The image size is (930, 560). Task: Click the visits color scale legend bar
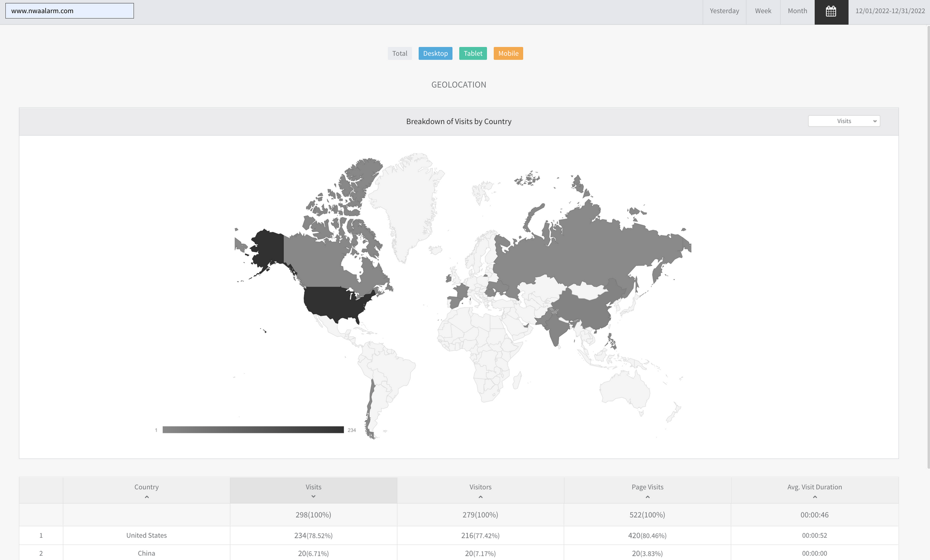tap(253, 430)
